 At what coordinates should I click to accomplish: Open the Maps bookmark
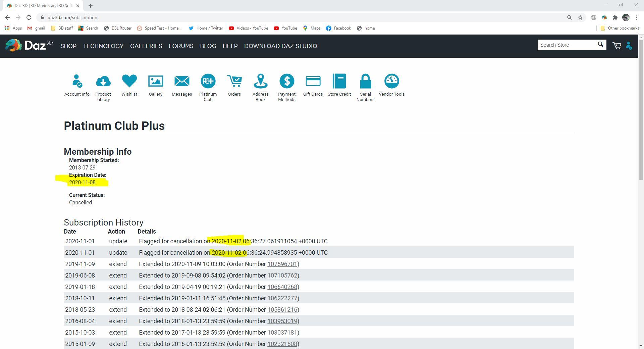pyautogui.click(x=312, y=28)
